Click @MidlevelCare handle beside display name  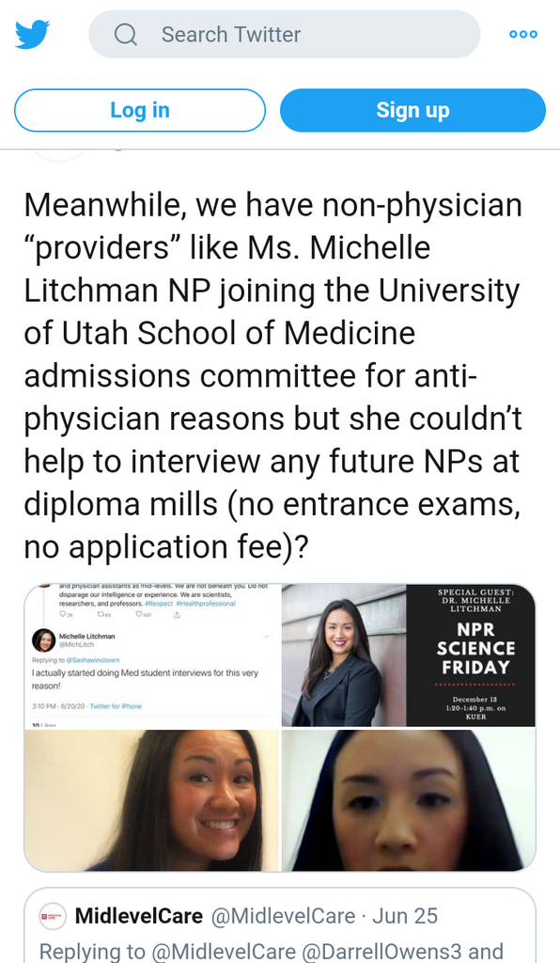tap(283, 916)
